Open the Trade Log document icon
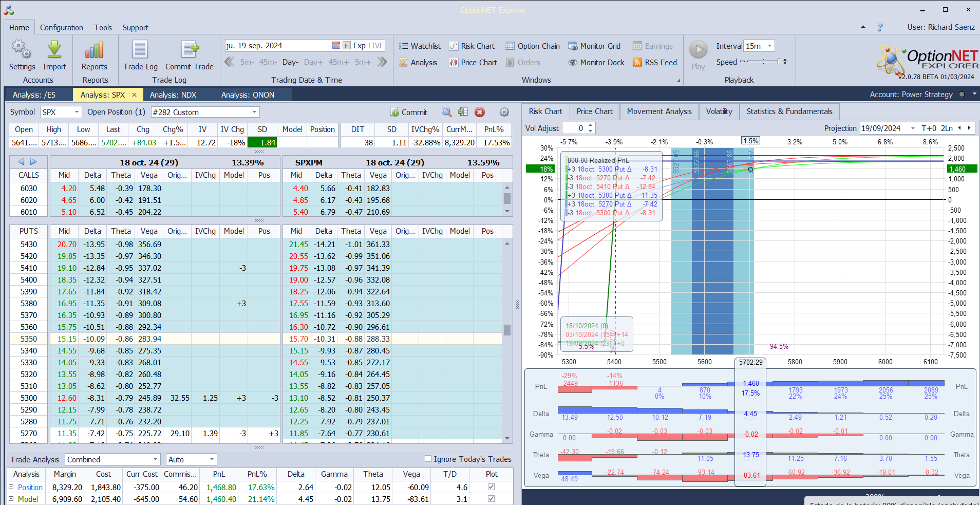980x505 pixels. point(140,50)
